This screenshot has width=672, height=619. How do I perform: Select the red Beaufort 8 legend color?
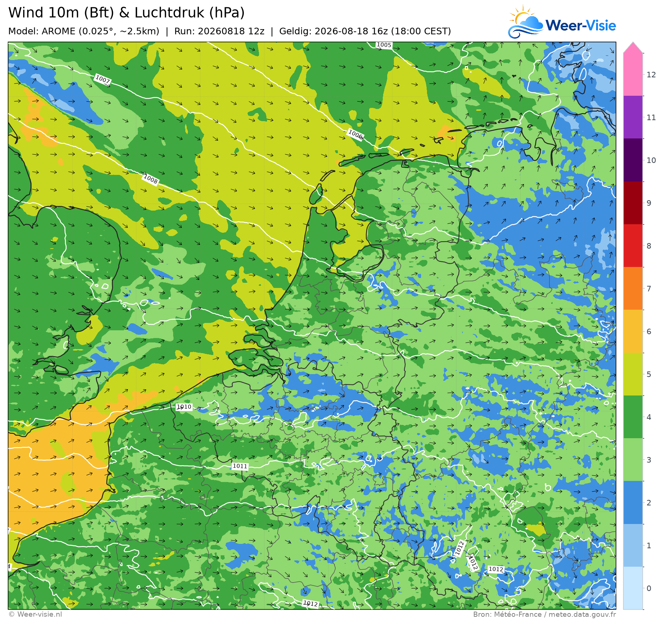click(633, 246)
